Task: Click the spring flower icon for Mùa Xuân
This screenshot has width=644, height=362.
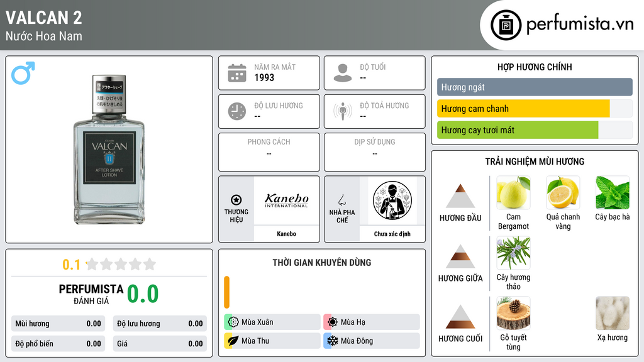Action: coord(233,322)
